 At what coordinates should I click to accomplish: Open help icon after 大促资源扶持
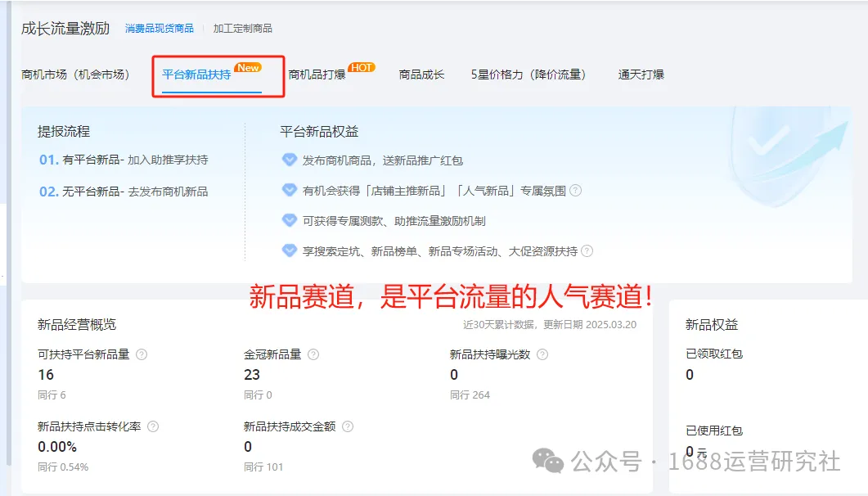coord(587,250)
